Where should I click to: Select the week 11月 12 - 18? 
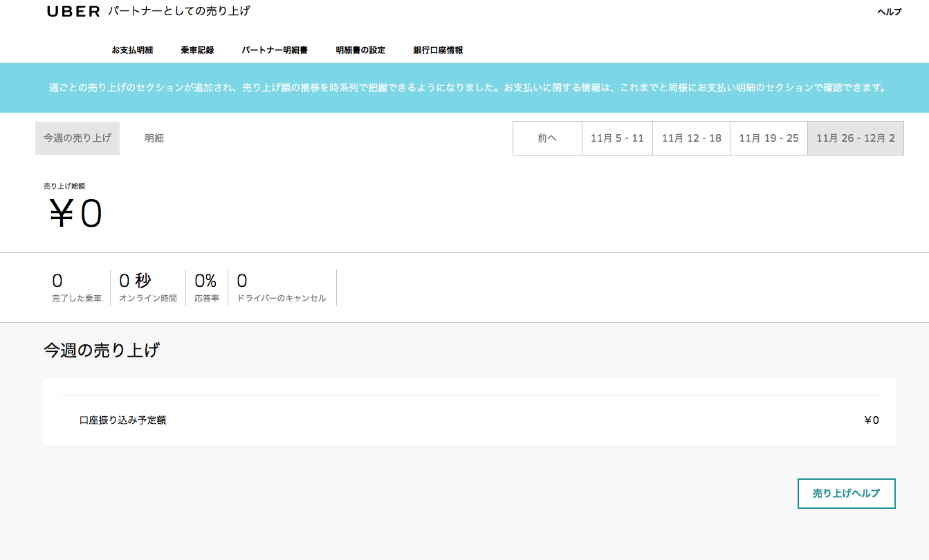click(x=692, y=138)
